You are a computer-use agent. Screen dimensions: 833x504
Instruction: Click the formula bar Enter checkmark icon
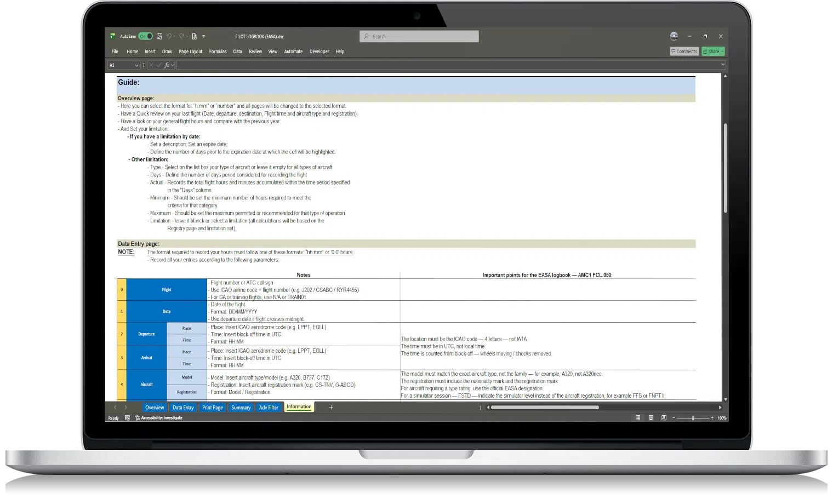pyautogui.click(x=159, y=65)
